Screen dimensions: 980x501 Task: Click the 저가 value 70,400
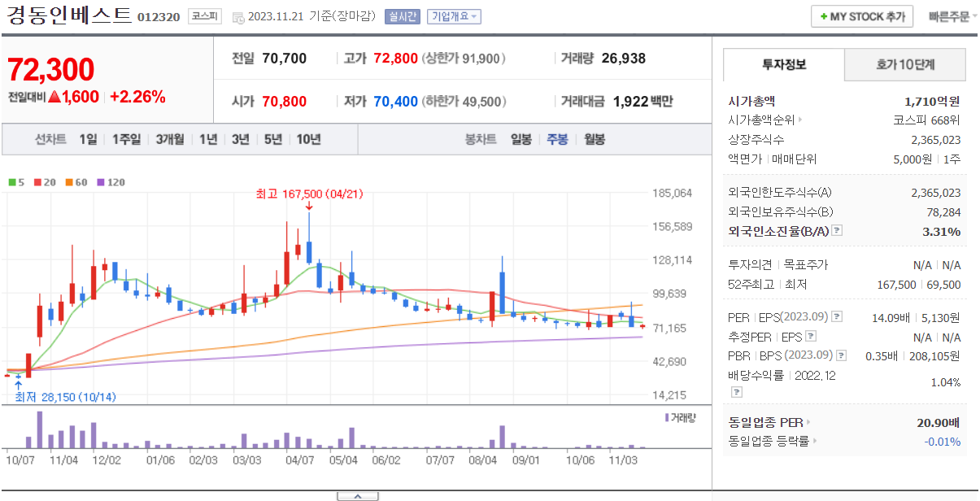coord(396,102)
